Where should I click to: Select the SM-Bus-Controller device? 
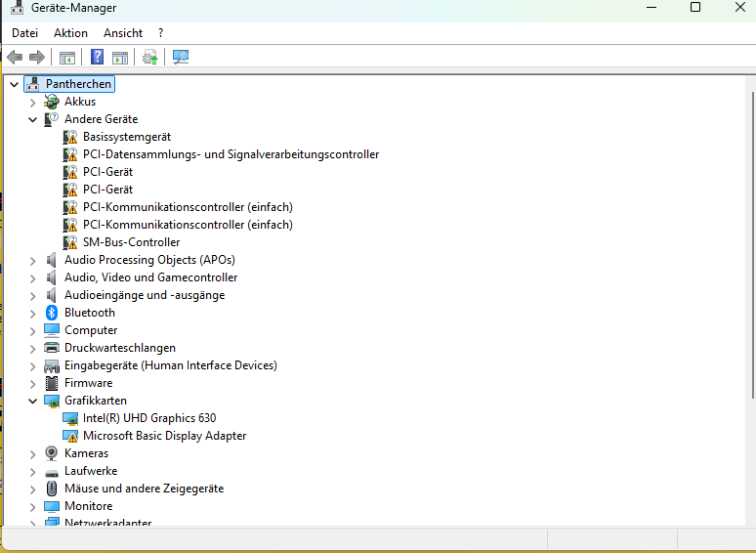tap(131, 242)
